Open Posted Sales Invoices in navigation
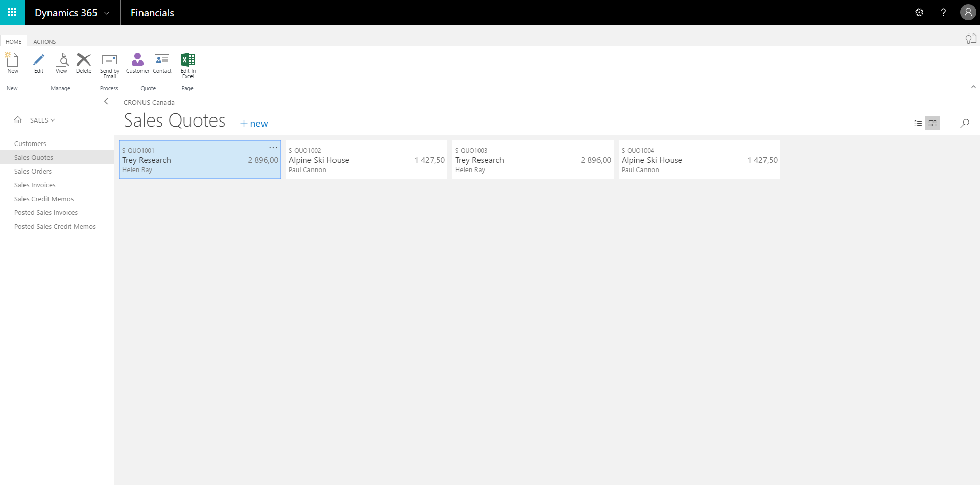This screenshot has height=485, width=980. coord(46,212)
